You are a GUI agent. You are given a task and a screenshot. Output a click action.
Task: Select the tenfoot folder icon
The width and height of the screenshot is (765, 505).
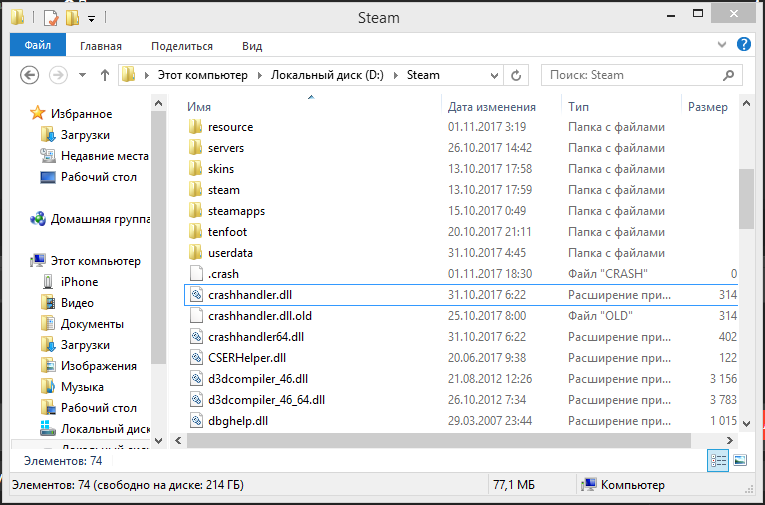pos(196,232)
